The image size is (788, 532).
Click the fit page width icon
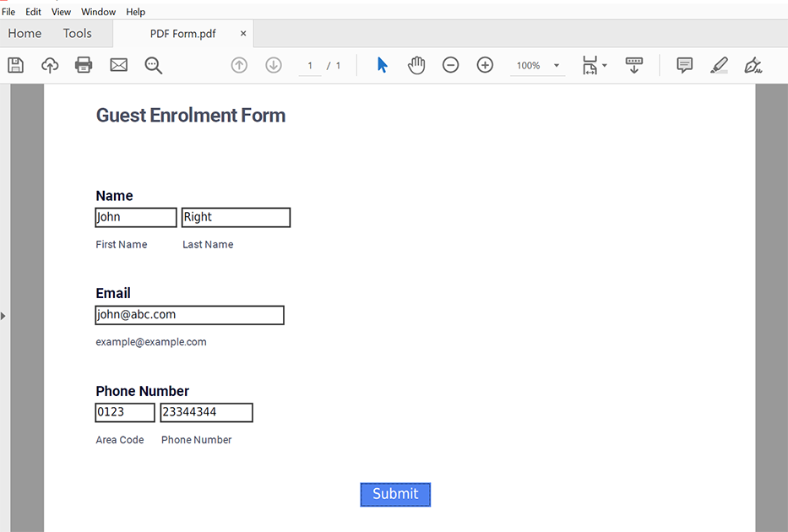coord(590,65)
